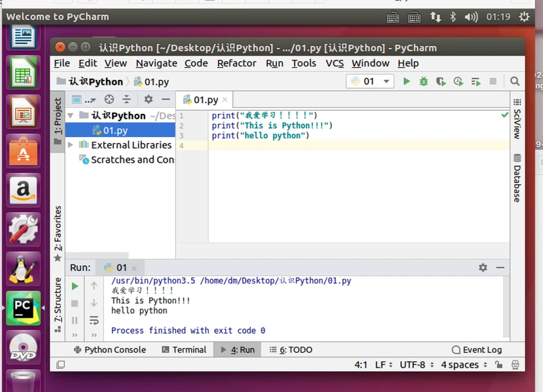
Task: Toggle the read-only lock in status bar
Action: [x=499, y=365]
